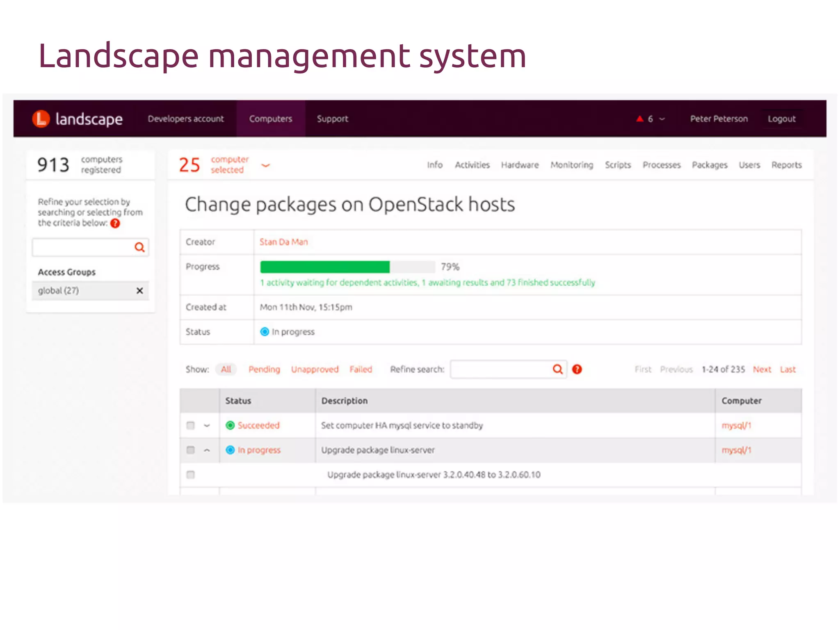Focus the sidebar search input field
Viewport: 840px width, 630px height.
coord(90,247)
